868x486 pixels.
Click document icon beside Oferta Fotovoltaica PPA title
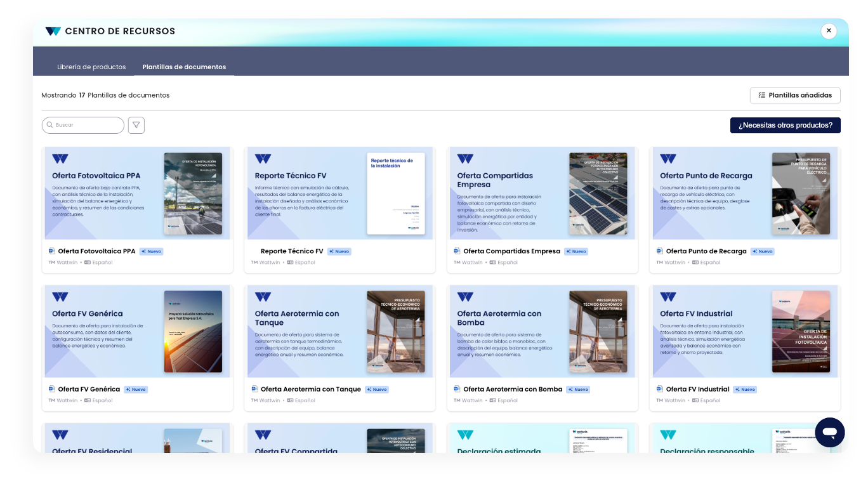click(x=52, y=251)
